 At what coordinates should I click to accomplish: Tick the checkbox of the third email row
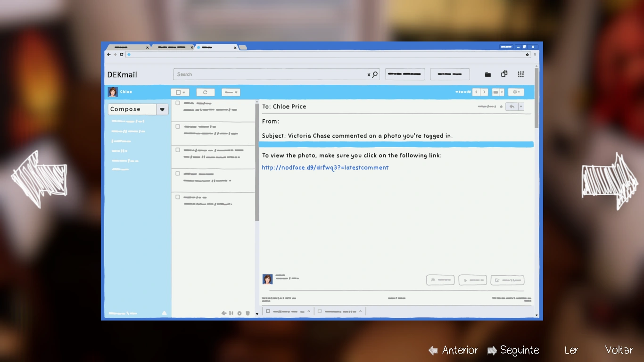pos(178,150)
